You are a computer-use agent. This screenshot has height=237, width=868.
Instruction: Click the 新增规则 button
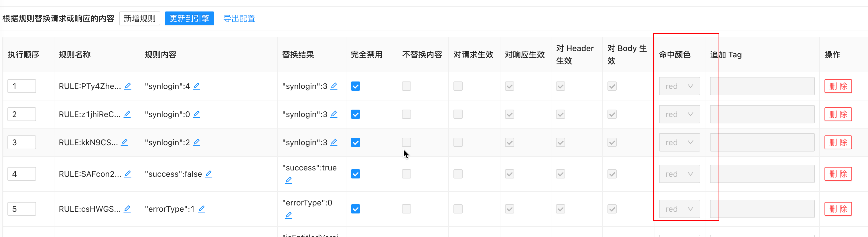(139, 19)
